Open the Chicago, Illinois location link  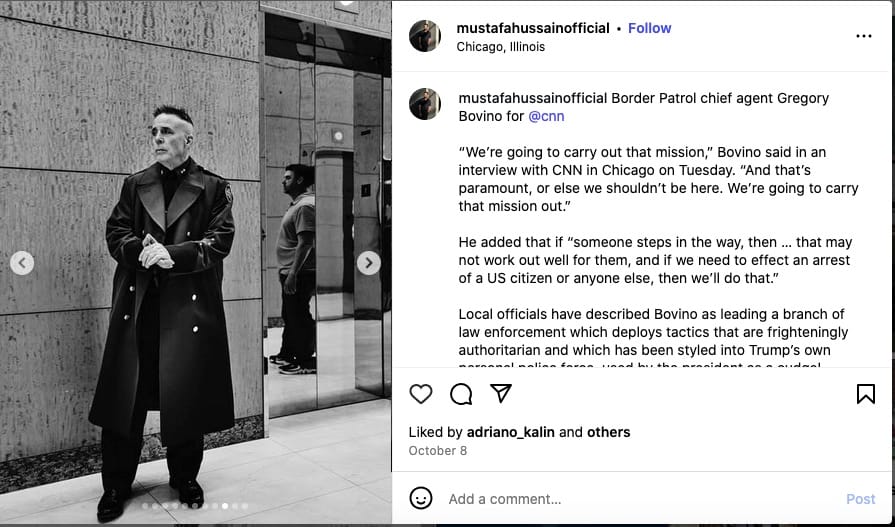(x=501, y=47)
